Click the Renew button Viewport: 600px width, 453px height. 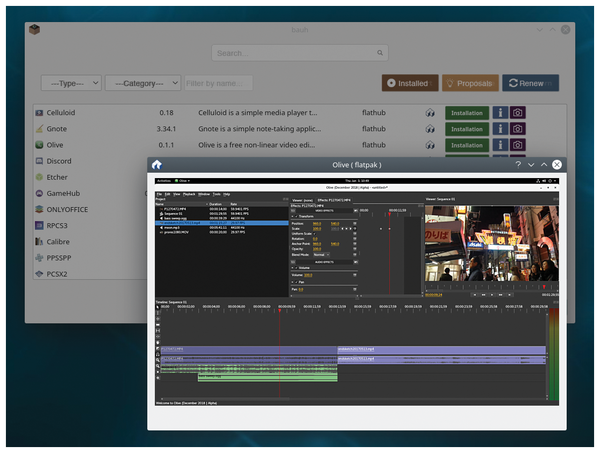(x=530, y=83)
